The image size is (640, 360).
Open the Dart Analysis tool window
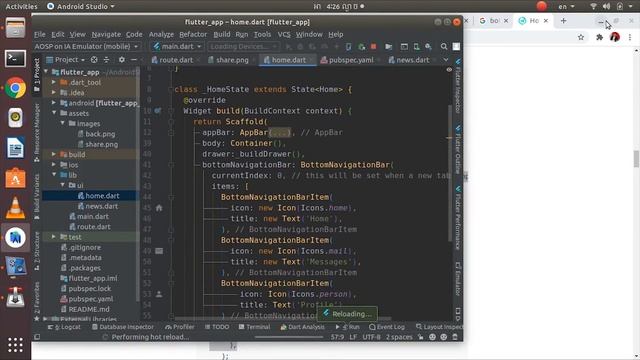point(302,327)
